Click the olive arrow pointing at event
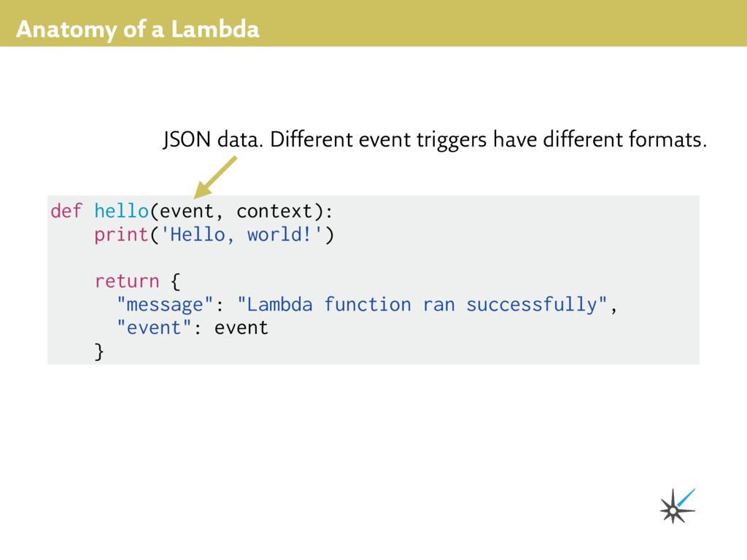 [x=216, y=176]
